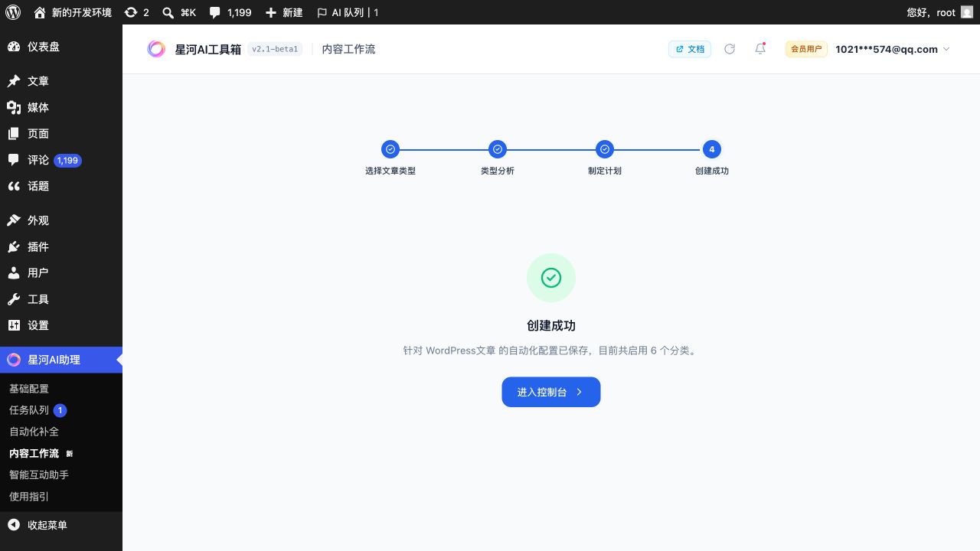This screenshot has width=980, height=551.
Task: Click the 会员用户 badge
Action: click(x=806, y=49)
